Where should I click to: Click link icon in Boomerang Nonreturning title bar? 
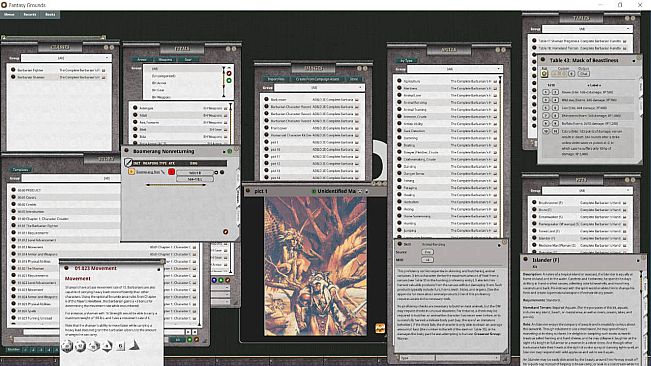click(126, 151)
